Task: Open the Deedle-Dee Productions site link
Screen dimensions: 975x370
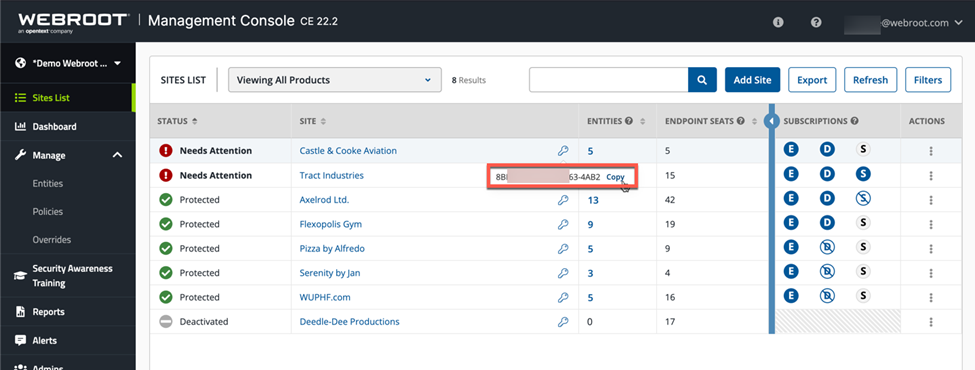Action: click(349, 321)
